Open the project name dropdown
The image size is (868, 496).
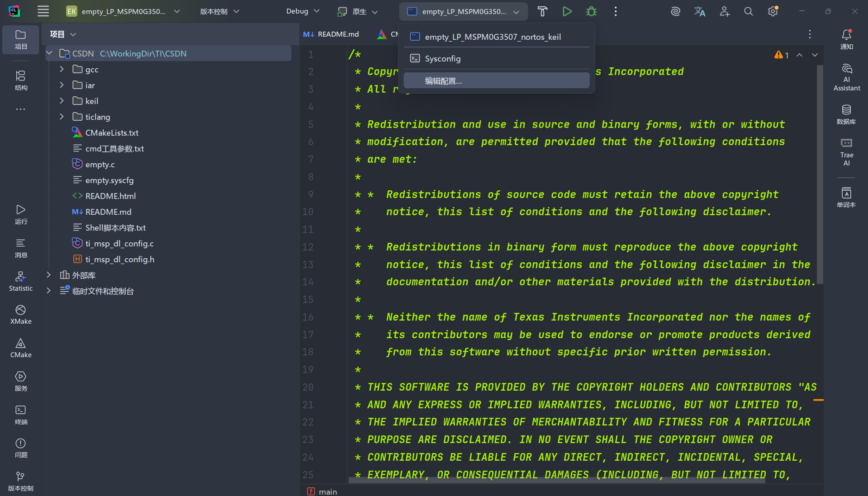click(123, 11)
